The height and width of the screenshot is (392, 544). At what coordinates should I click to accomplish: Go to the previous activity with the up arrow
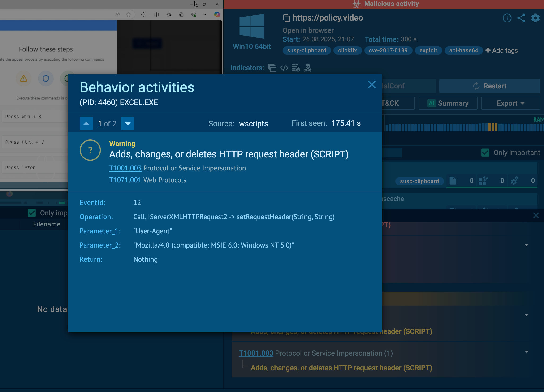tap(86, 124)
